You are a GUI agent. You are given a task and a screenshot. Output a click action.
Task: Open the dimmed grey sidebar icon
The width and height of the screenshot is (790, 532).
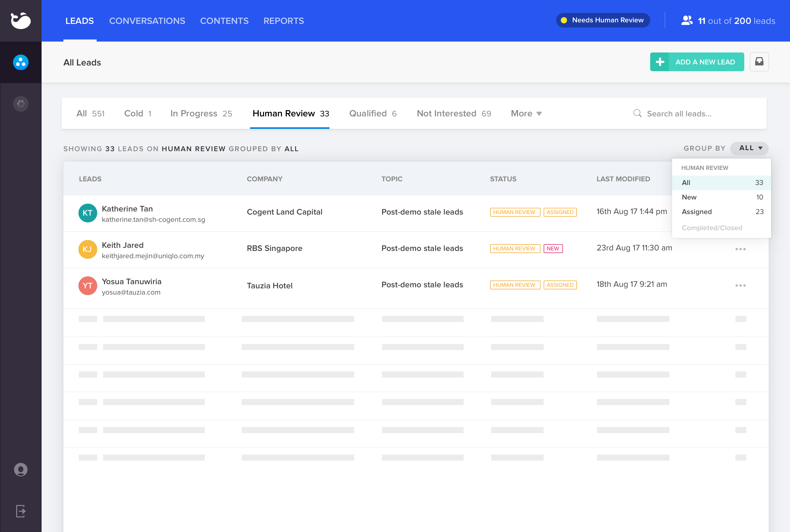pos(21,103)
